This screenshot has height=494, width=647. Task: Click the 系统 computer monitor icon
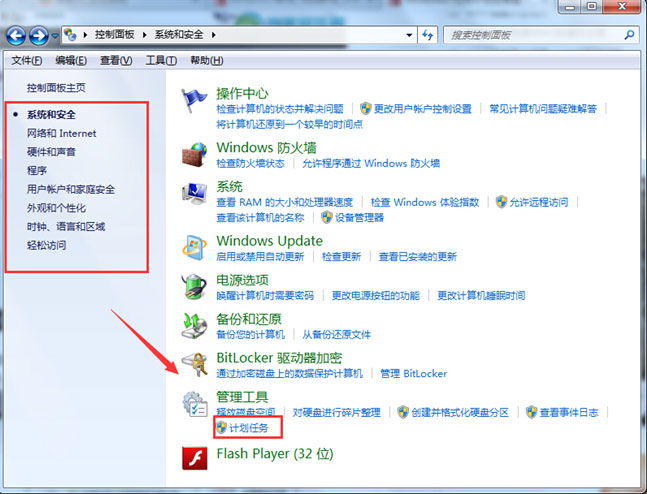click(x=194, y=194)
